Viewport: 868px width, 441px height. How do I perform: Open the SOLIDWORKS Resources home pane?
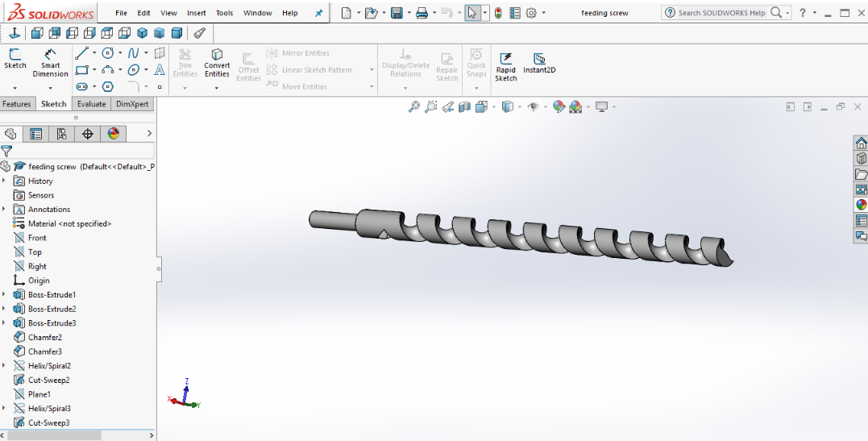point(861,143)
